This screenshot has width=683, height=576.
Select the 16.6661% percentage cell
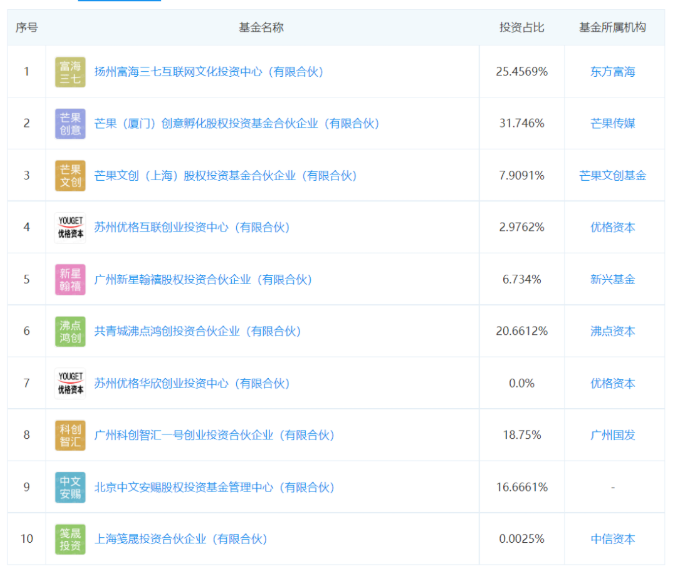click(522, 487)
